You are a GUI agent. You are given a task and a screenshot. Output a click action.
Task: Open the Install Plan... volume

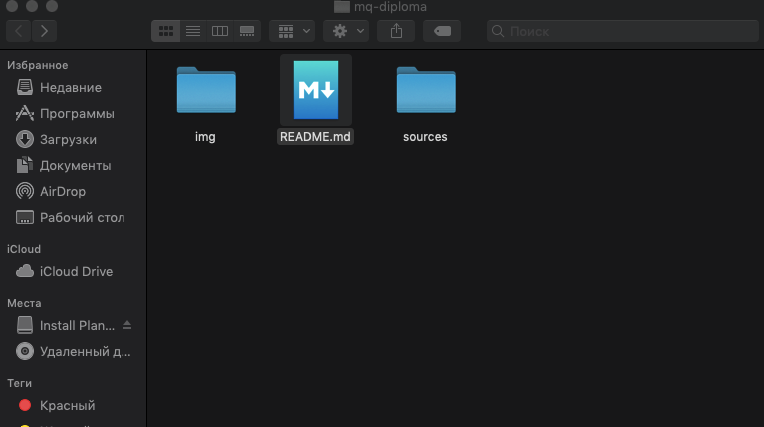point(66,326)
